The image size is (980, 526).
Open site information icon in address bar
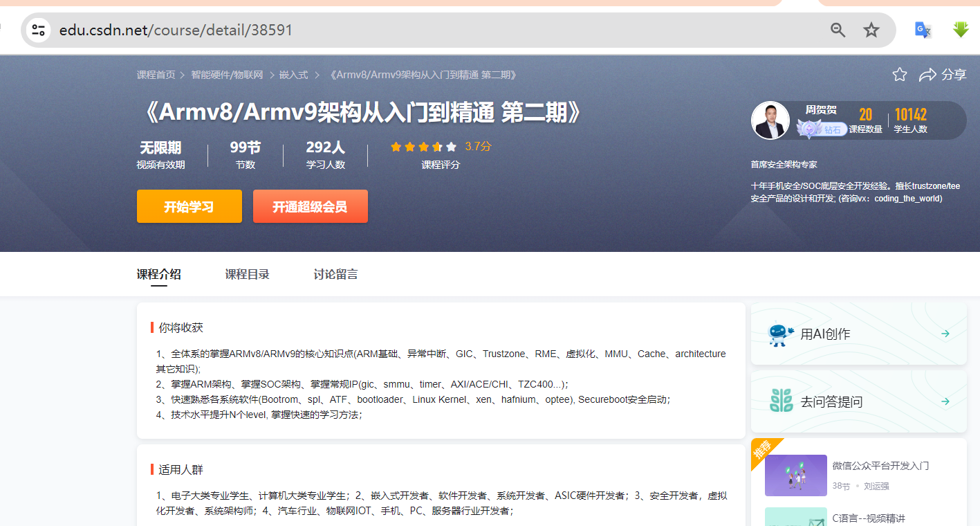(x=38, y=30)
